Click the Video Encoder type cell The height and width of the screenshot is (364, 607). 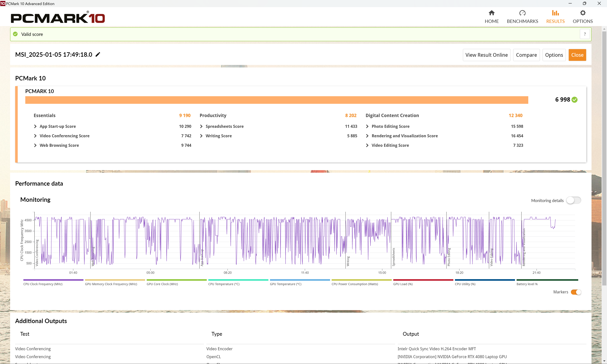[x=219, y=349]
